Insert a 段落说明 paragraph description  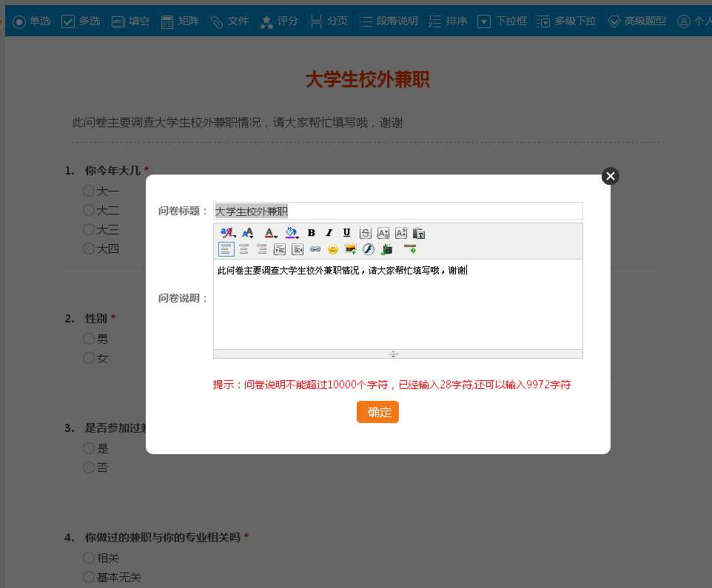point(389,21)
